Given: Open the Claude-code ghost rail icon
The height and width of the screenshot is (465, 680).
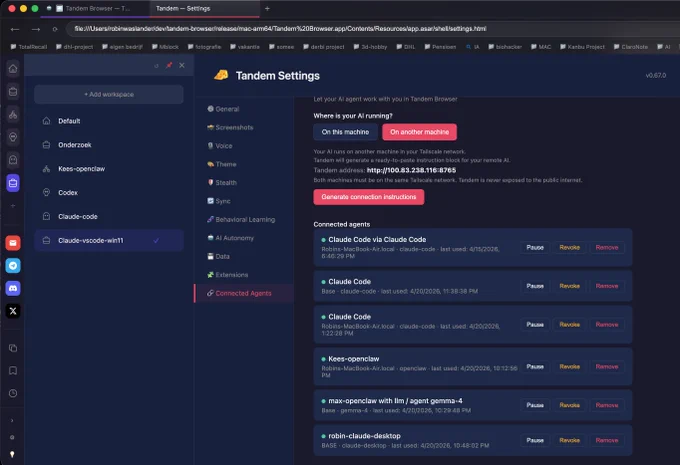Looking at the screenshot, I should coord(13,160).
